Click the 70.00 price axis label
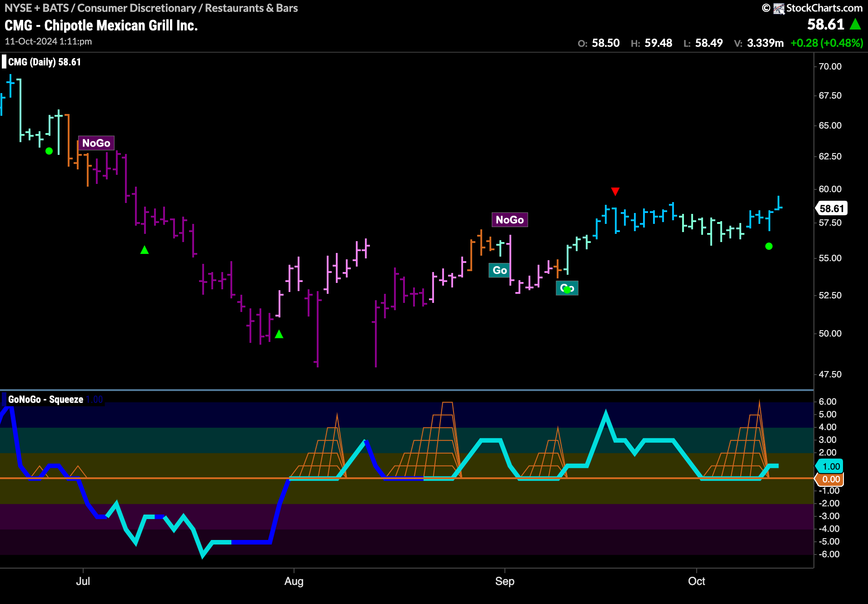This screenshot has width=868, height=604. coord(830,66)
